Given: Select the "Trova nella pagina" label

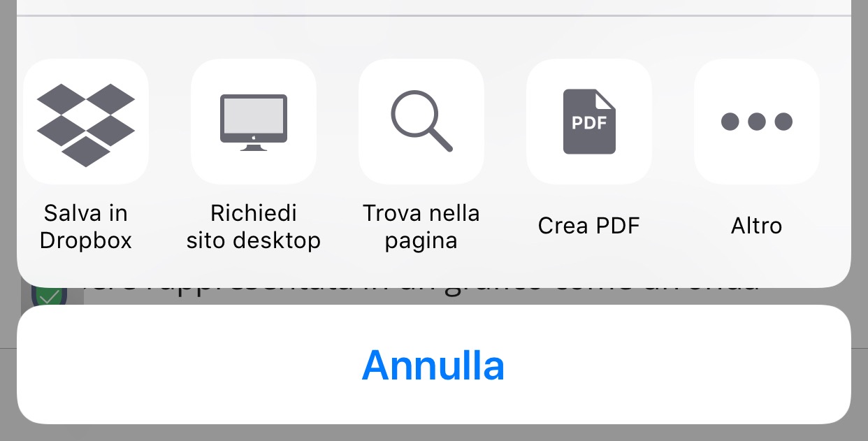Looking at the screenshot, I should tap(421, 226).
